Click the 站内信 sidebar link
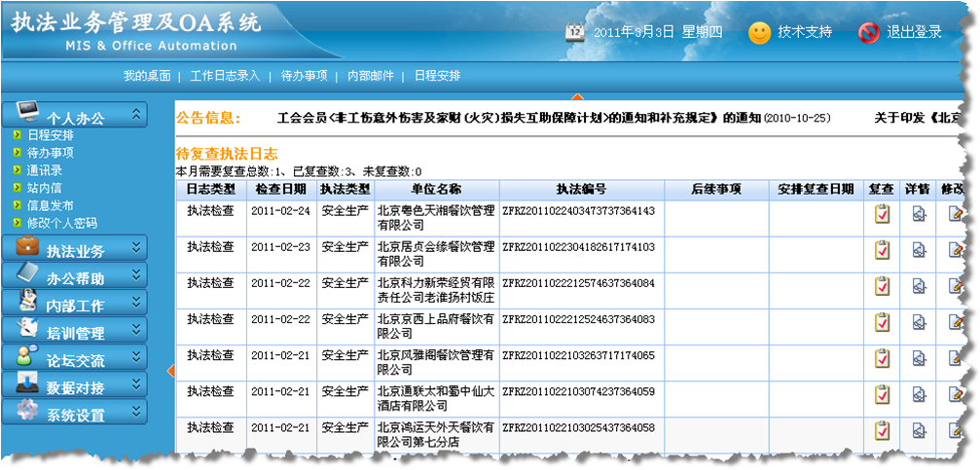Viewport: 980px width, 470px height. [45, 188]
